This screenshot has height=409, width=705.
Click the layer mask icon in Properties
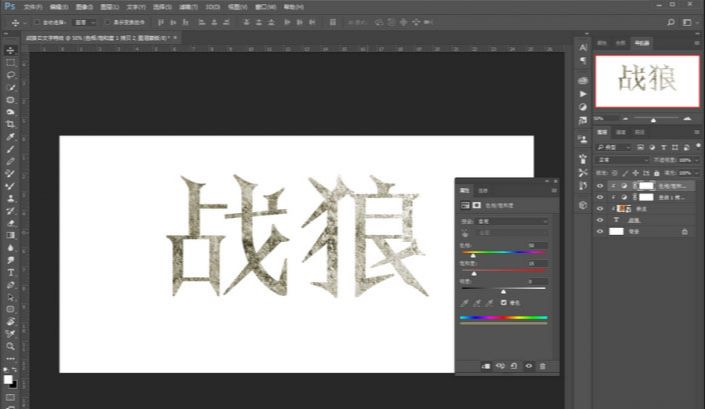tap(477, 205)
